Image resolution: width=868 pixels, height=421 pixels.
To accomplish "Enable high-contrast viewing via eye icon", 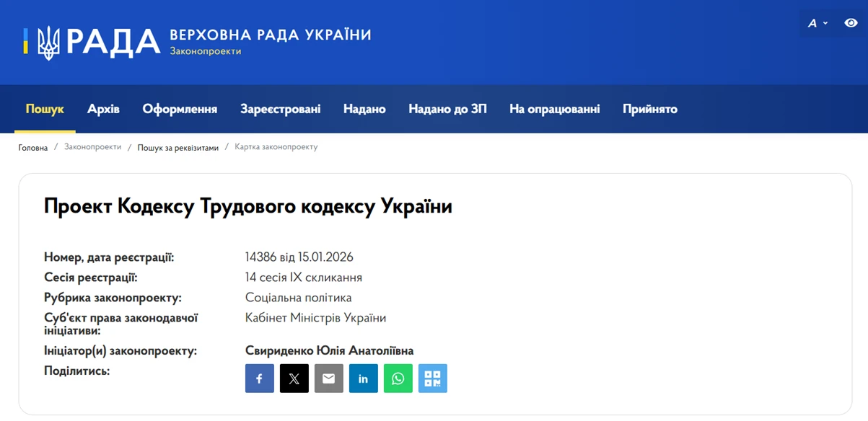I will click(x=852, y=22).
